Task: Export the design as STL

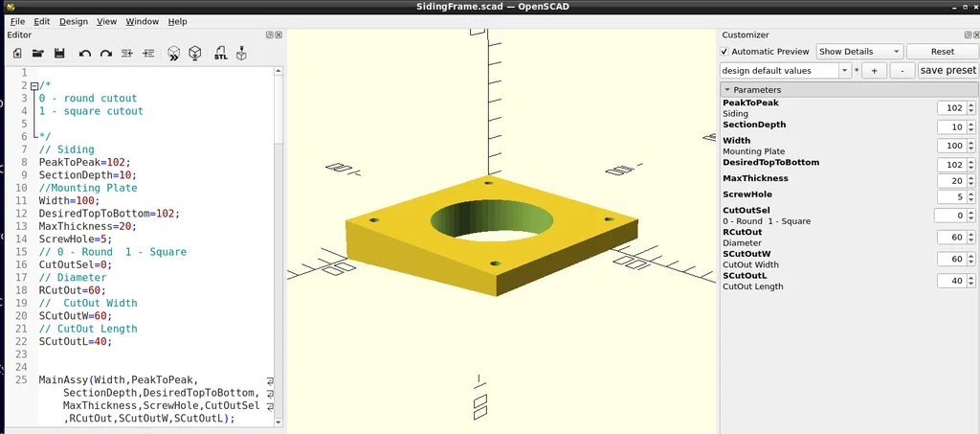Action: pos(221,54)
